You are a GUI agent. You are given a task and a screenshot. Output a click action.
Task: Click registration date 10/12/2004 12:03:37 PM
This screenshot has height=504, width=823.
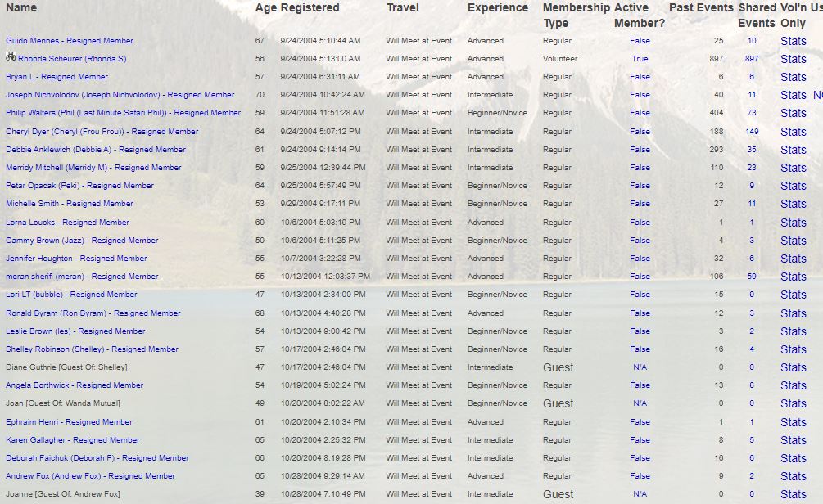point(325,277)
